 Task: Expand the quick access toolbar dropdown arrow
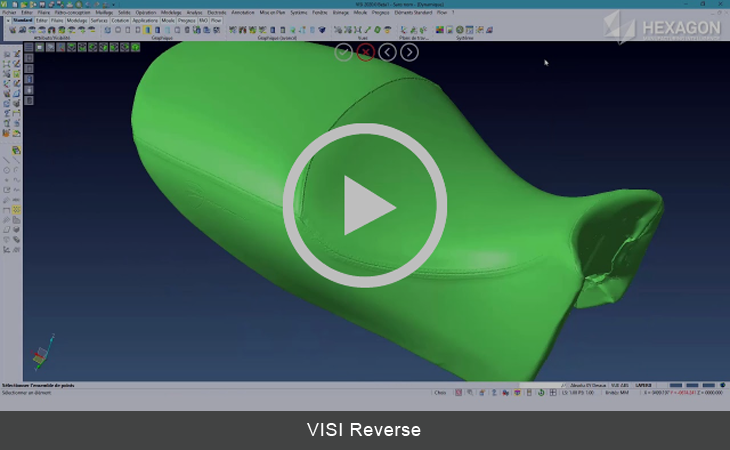[114, 5]
